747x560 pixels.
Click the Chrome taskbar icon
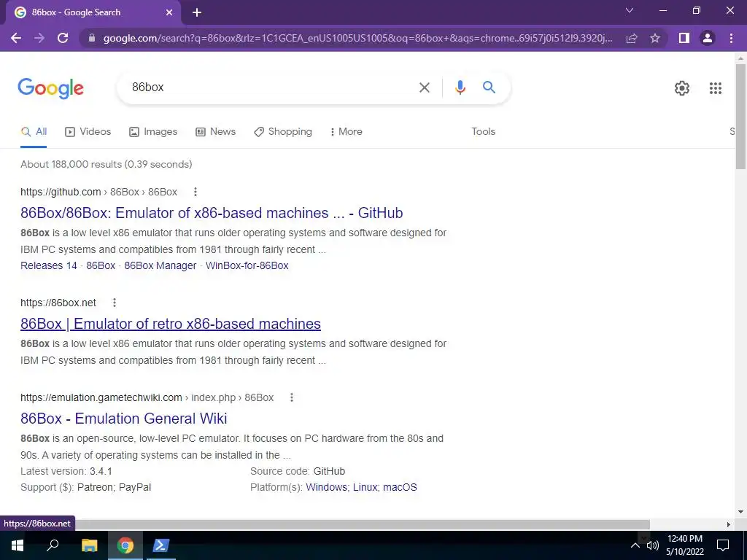[x=125, y=545]
